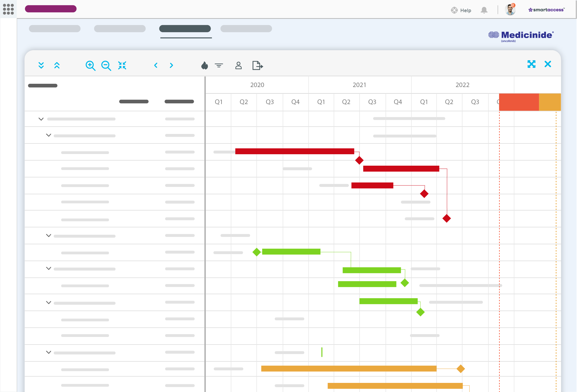The image size is (577, 392).
Task: Click the collapse all rows icon
Action: [x=57, y=65]
